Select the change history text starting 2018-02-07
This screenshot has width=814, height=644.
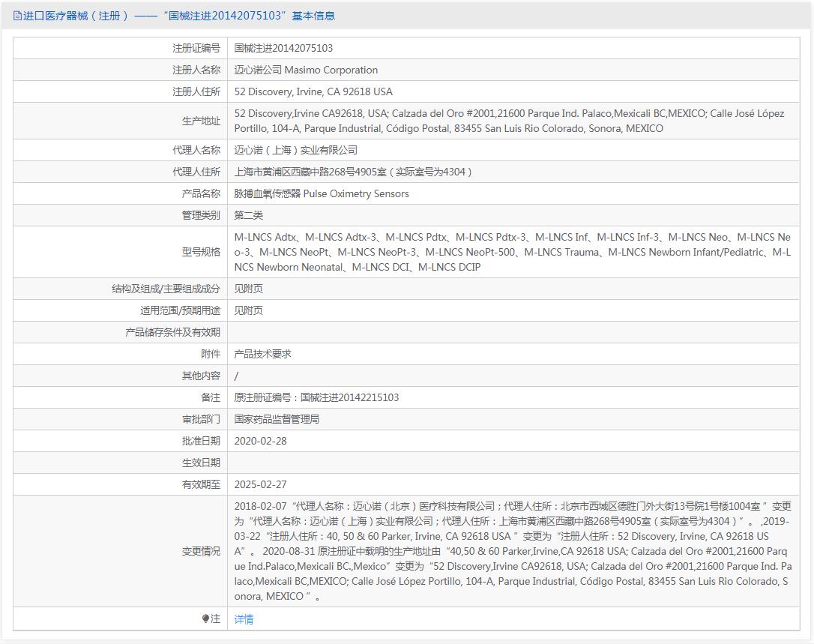point(513,552)
